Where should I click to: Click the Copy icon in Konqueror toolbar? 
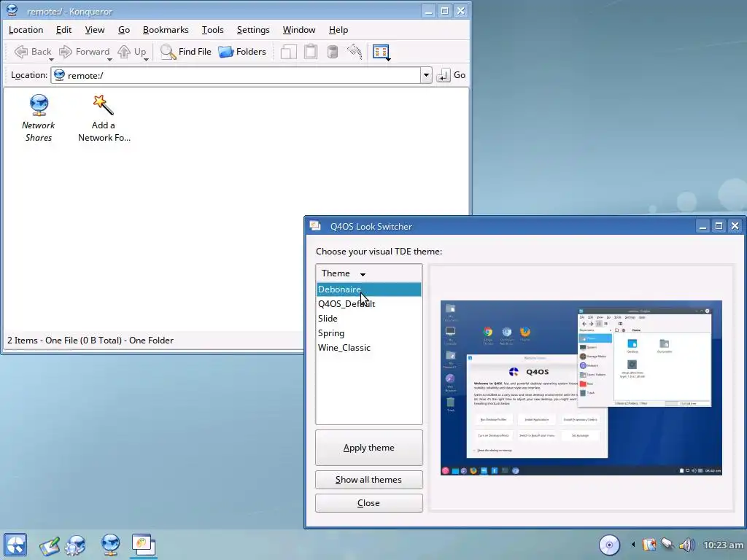(x=289, y=52)
